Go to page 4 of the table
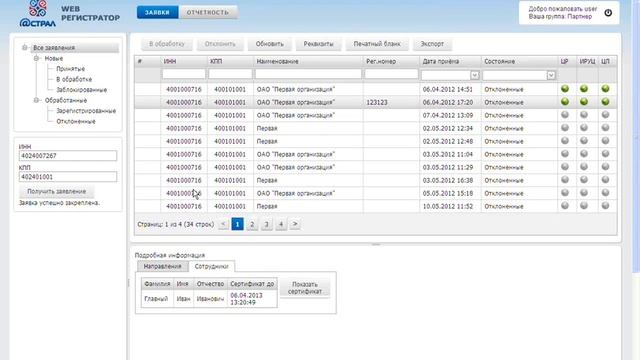Image resolution: width=640 pixels, height=360 pixels. pos(281,224)
